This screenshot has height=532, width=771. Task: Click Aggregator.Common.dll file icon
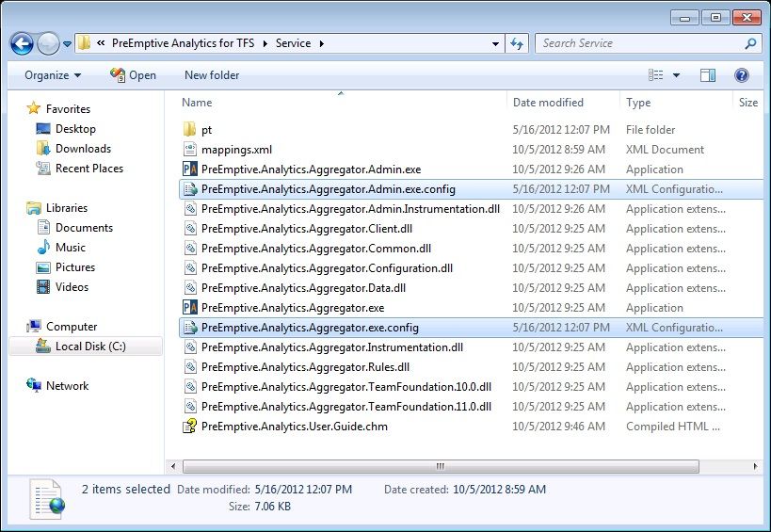pos(190,249)
